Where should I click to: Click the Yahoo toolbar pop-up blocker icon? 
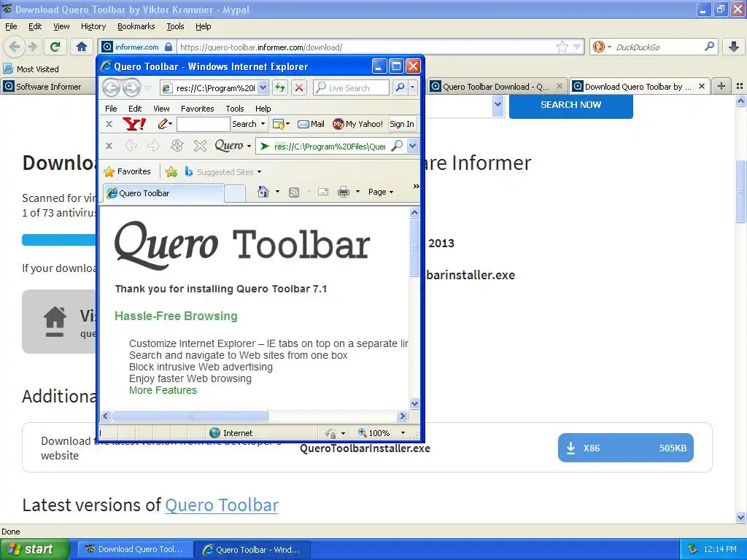(278, 124)
